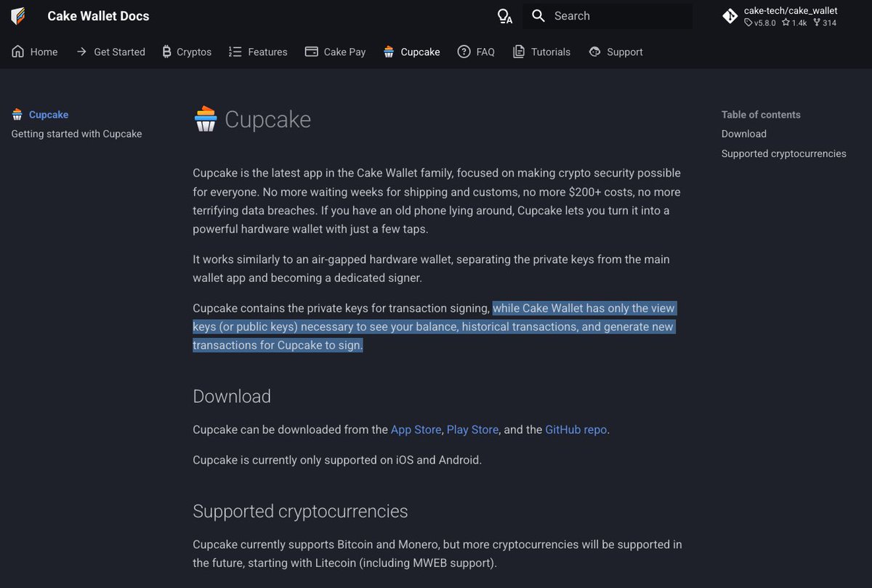The image size is (872, 588).
Task: Click the Table of contents label
Action: coord(761,114)
